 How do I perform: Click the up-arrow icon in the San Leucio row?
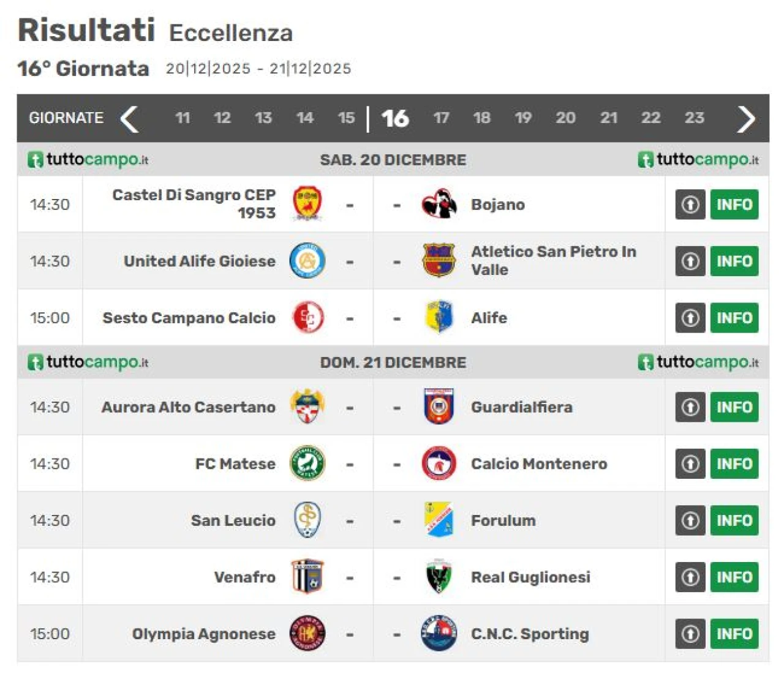click(690, 520)
